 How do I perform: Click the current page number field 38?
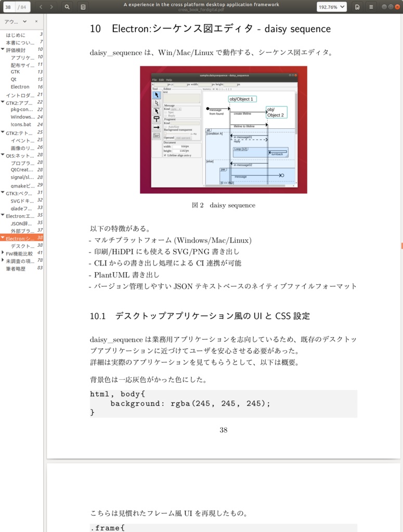point(8,7)
